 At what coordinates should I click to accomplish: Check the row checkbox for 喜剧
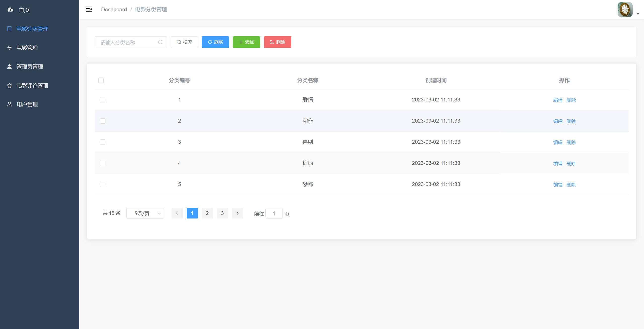click(x=102, y=142)
